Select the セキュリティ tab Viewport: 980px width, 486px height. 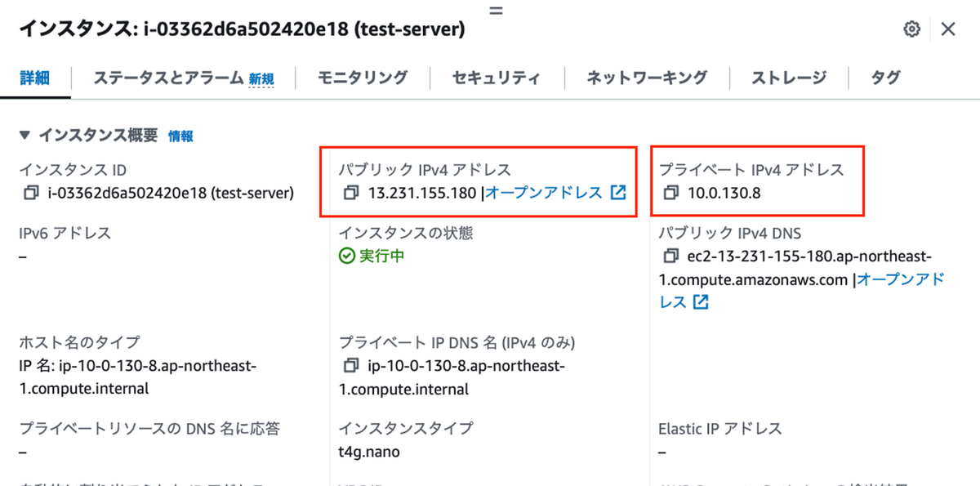(496, 78)
